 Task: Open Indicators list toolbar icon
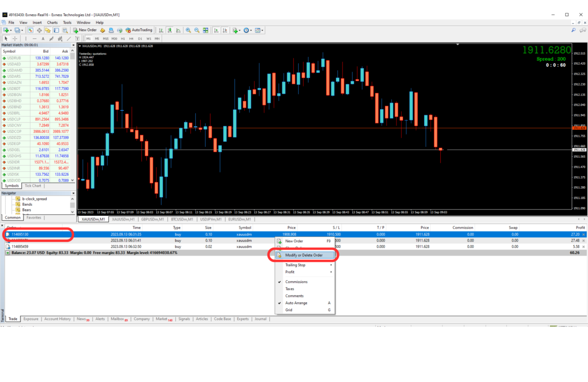tap(235, 30)
